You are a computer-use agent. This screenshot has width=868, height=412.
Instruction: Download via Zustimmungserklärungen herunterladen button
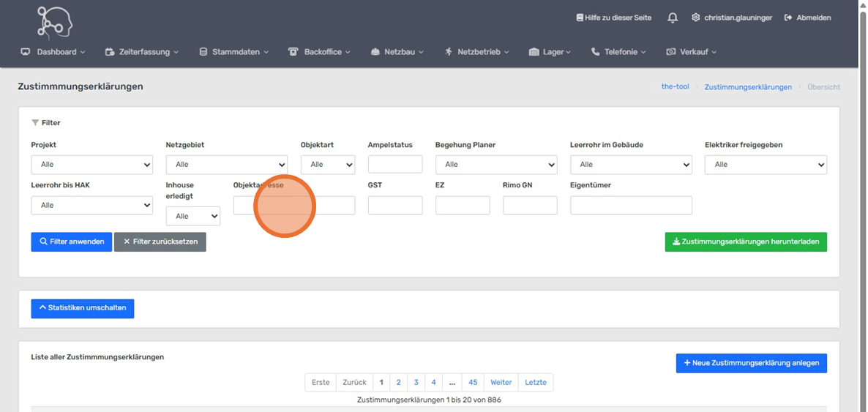point(745,241)
